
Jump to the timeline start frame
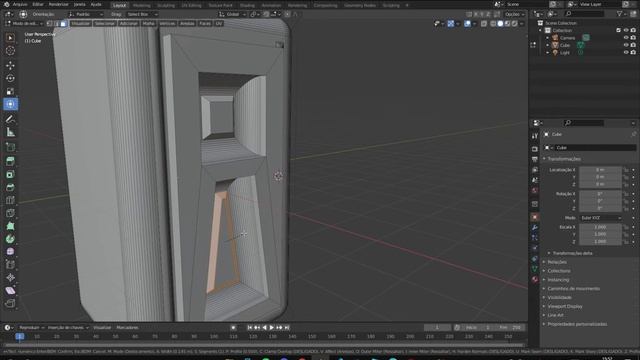pyautogui.click(x=249, y=328)
